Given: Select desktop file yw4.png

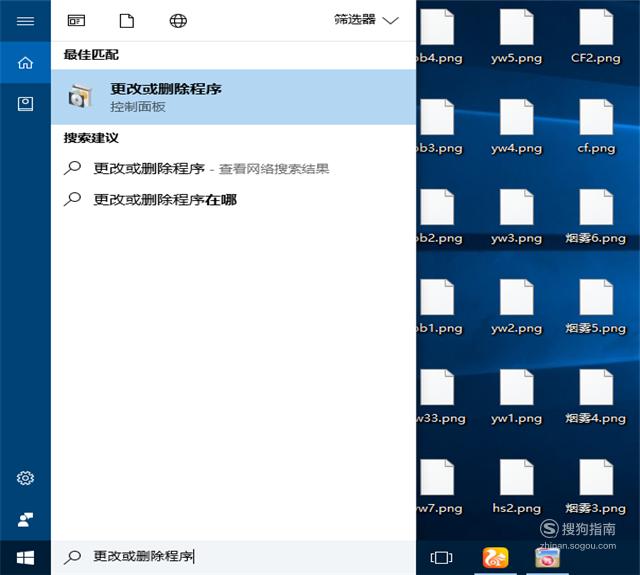Looking at the screenshot, I should click(x=516, y=127).
